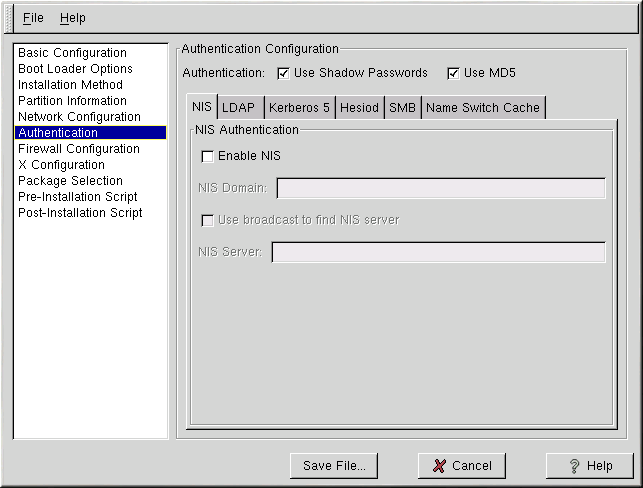This screenshot has height=488, width=643.
Task: Uncheck the Use MD5 option
Action: [453, 73]
